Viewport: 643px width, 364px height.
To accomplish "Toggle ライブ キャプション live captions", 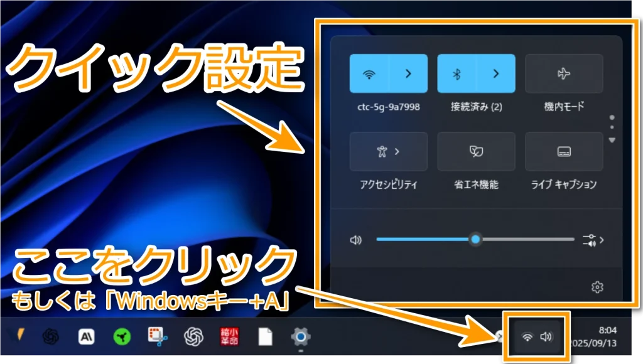I will 564,152.
